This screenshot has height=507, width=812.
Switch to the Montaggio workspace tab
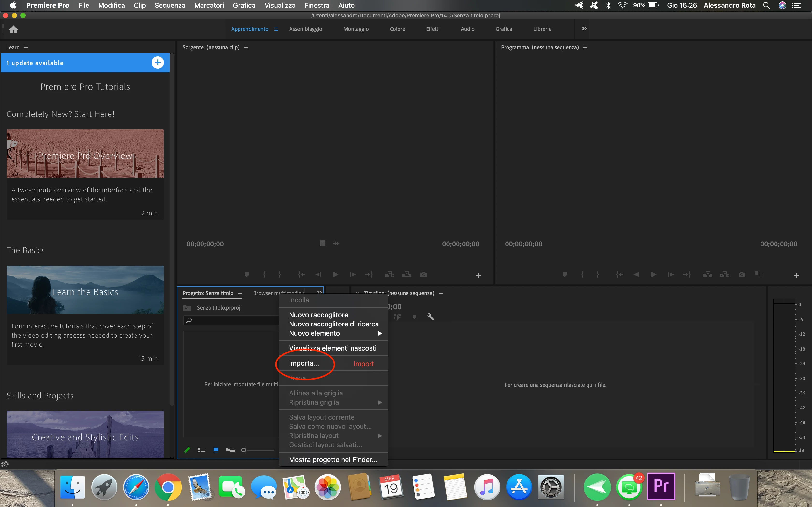point(356,29)
